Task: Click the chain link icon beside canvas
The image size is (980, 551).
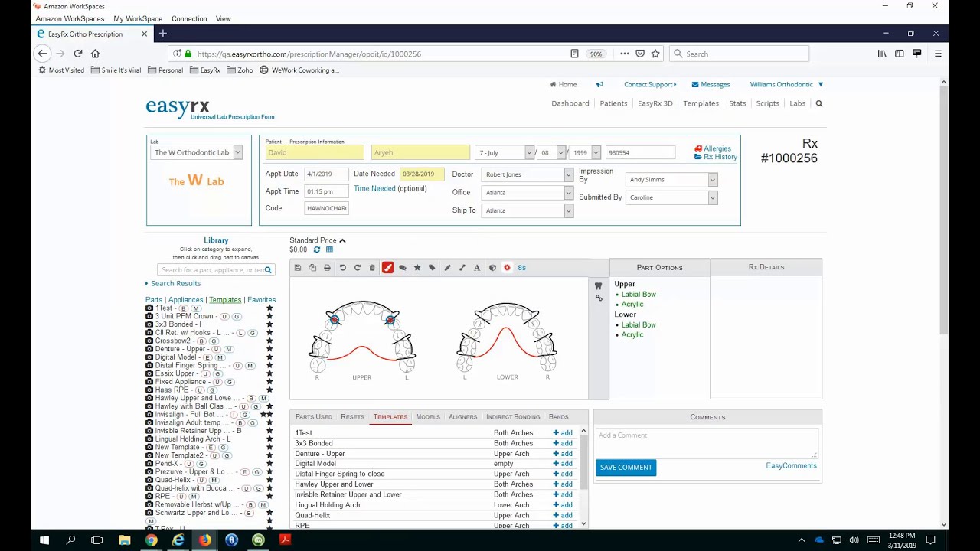Action: 599,298
